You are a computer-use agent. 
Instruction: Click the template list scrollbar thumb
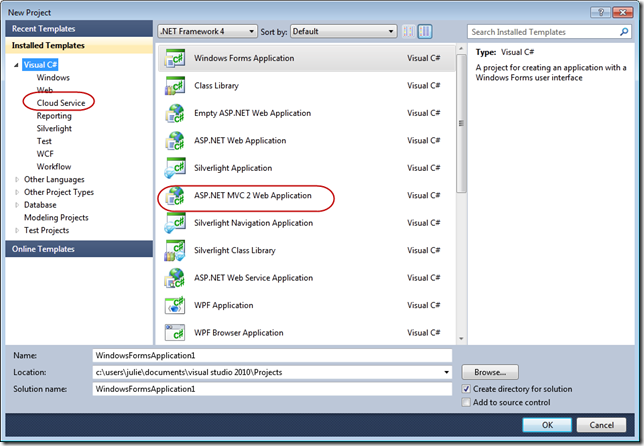click(x=461, y=123)
